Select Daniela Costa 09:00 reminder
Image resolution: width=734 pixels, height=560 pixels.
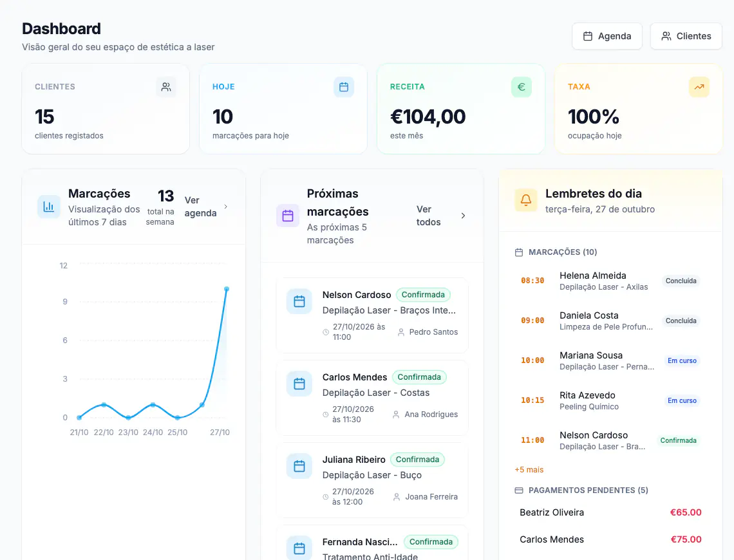click(610, 321)
